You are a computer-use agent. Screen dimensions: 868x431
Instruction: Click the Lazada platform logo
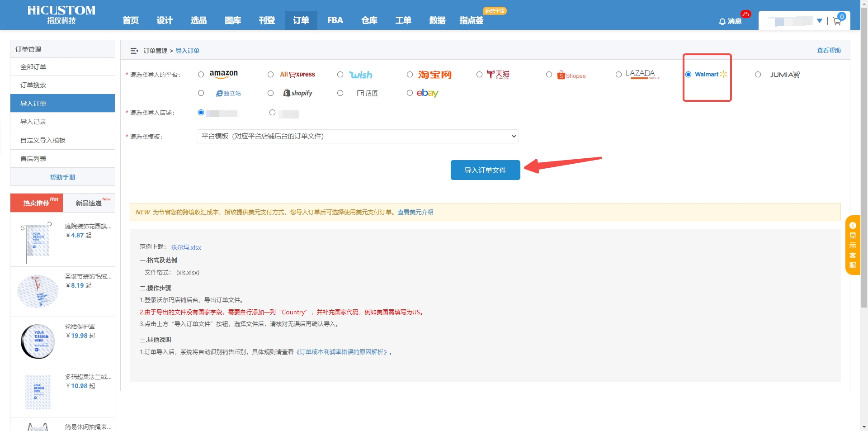[x=642, y=75]
